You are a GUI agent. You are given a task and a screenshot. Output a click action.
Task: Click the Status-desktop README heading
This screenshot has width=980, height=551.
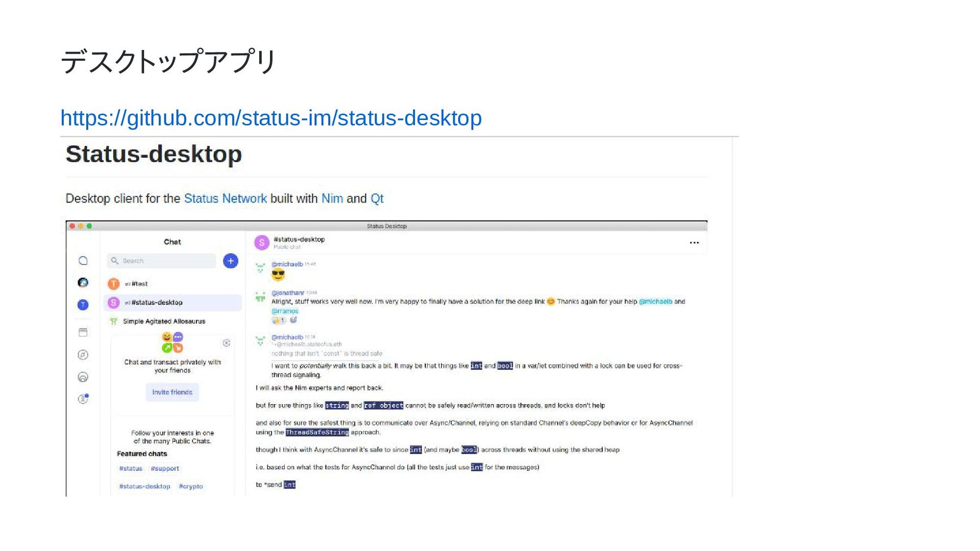click(x=154, y=154)
